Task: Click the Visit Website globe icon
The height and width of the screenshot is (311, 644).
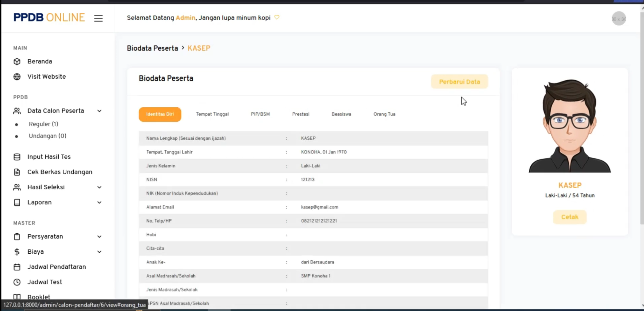Action: (17, 77)
